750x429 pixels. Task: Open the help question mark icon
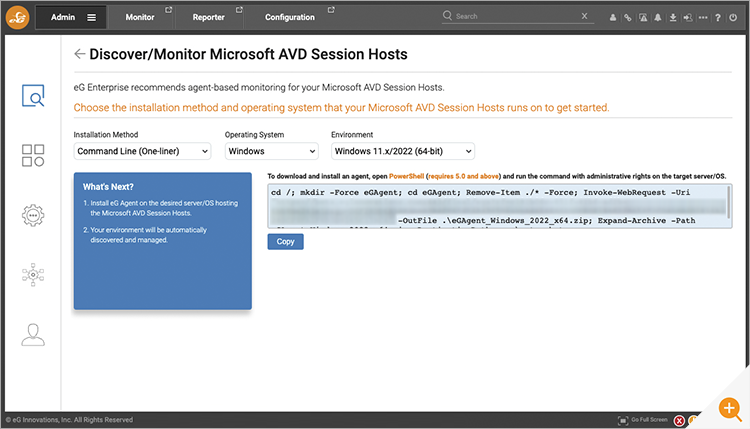coord(718,18)
